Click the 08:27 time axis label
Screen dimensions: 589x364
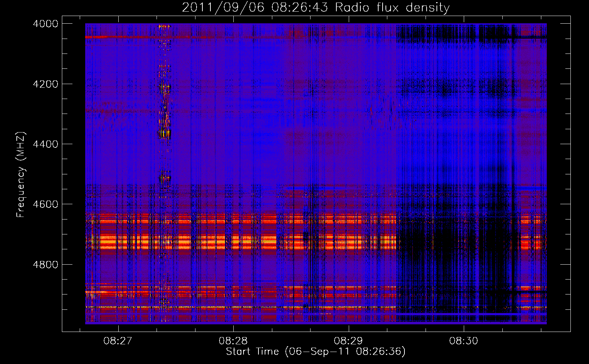click(x=118, y=341)
